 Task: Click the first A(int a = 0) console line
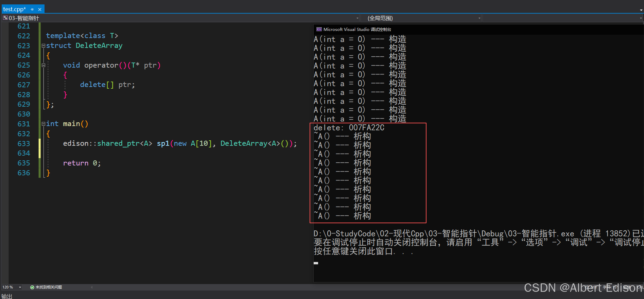[360, 39]
